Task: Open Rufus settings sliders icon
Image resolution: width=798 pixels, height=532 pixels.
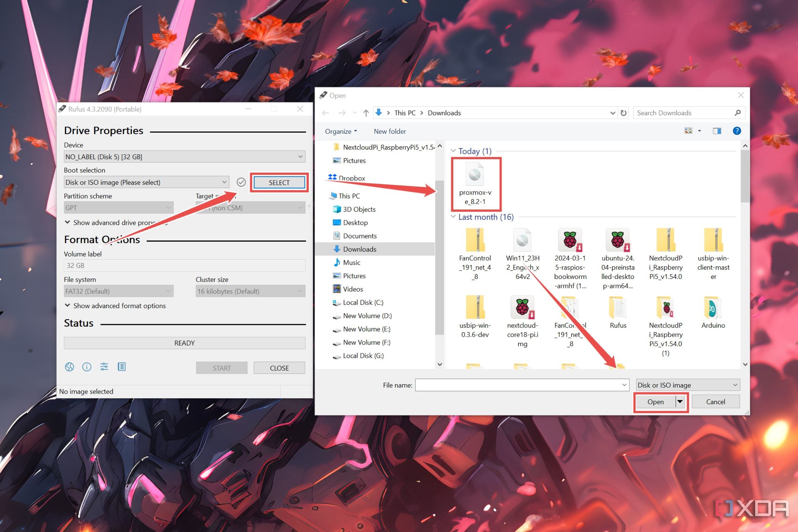Action: (104, 367)
